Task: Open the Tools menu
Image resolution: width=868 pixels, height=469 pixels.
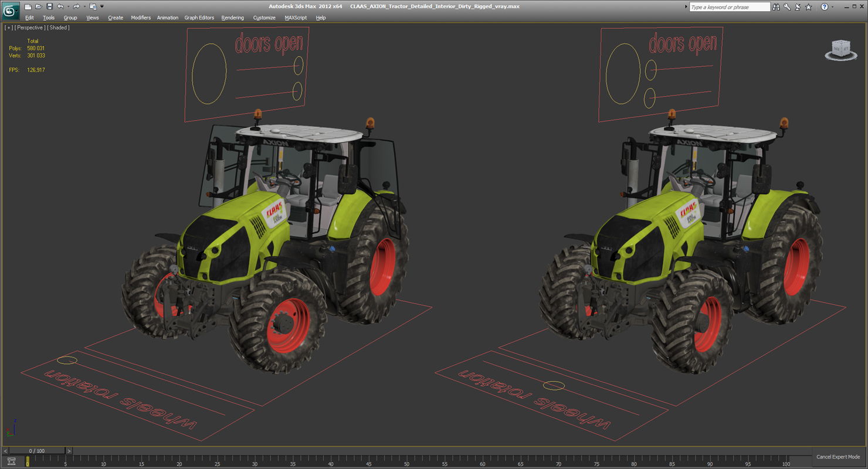Action: [49, 18]
